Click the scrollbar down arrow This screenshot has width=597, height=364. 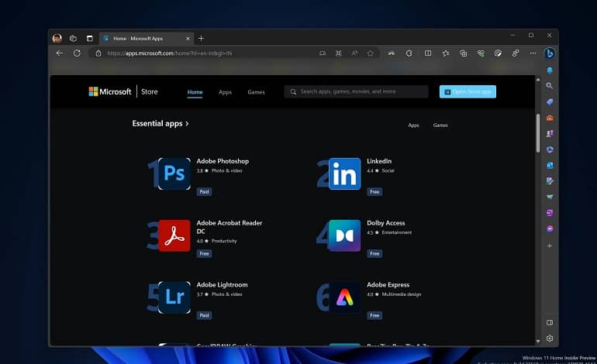[x=537, y=342]
